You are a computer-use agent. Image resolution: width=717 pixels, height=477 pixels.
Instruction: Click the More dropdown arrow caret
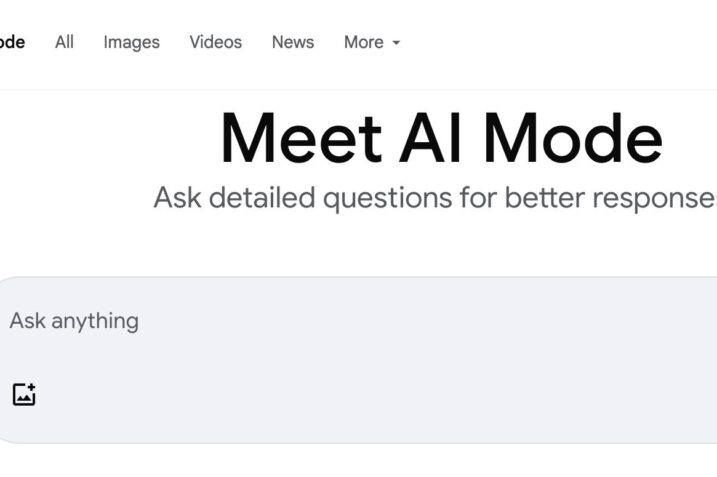coord(397,43)
